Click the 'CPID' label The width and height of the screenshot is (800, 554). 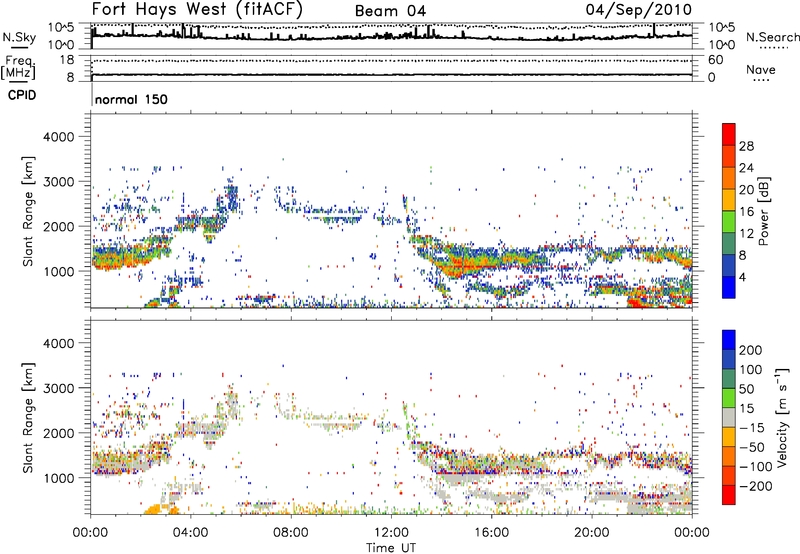[22, 95]
